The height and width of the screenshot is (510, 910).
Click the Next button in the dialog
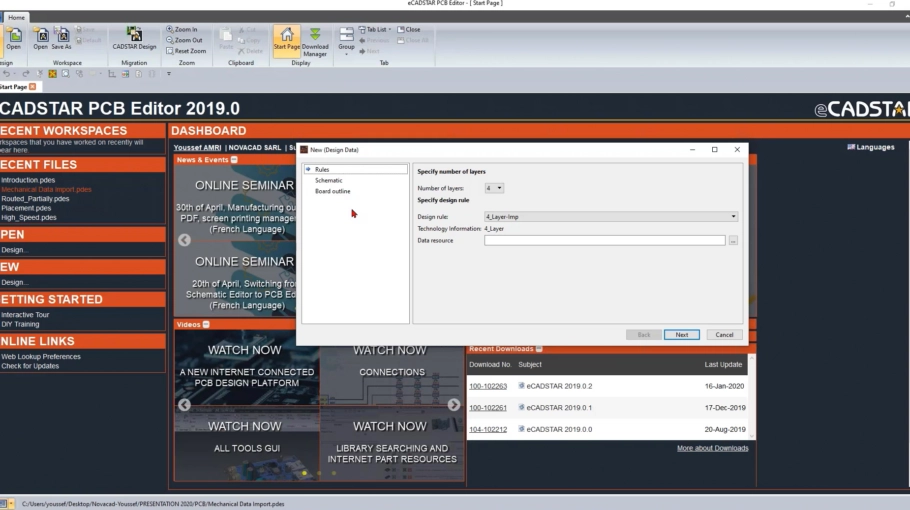(x=681, y=335)
